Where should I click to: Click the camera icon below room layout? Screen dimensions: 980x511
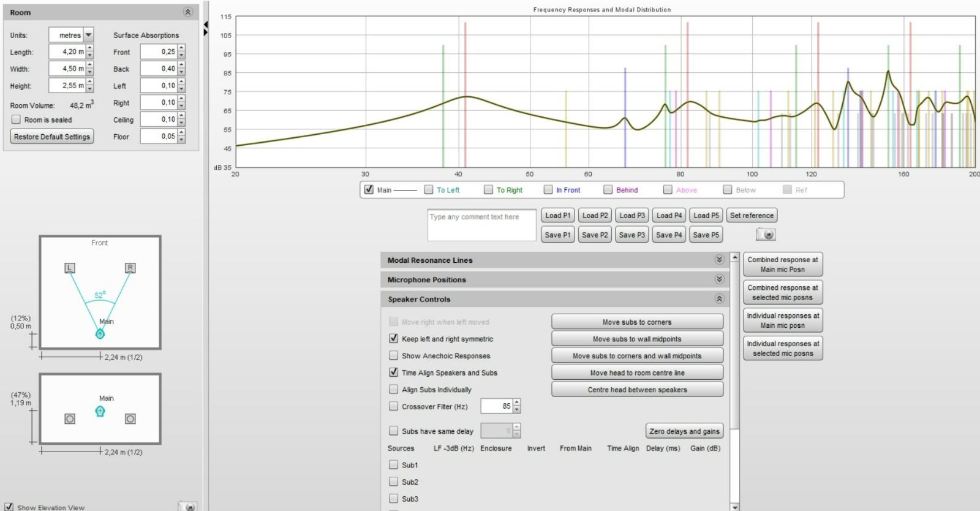(188, 506)
